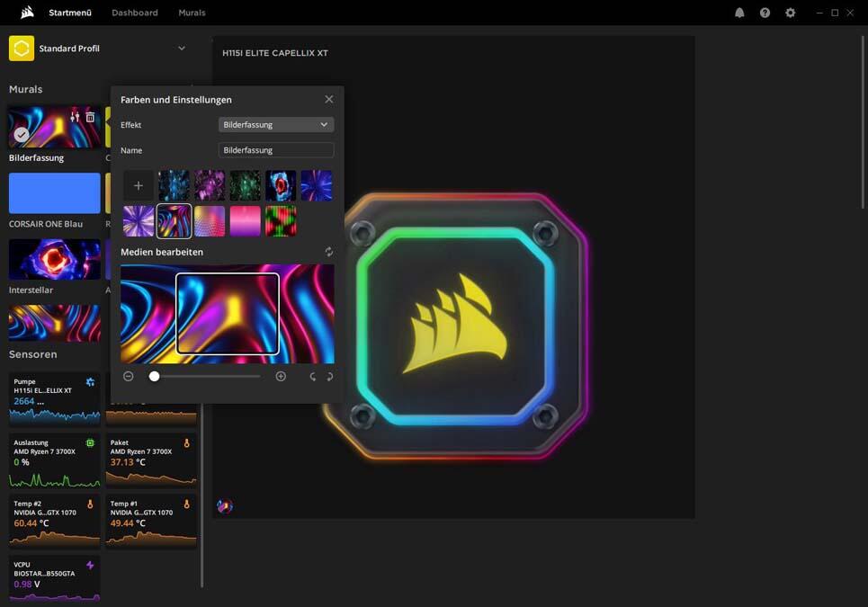The image size is (868, 607).
Task: Switch to the Dashboard tab
Action: [135, 13]
